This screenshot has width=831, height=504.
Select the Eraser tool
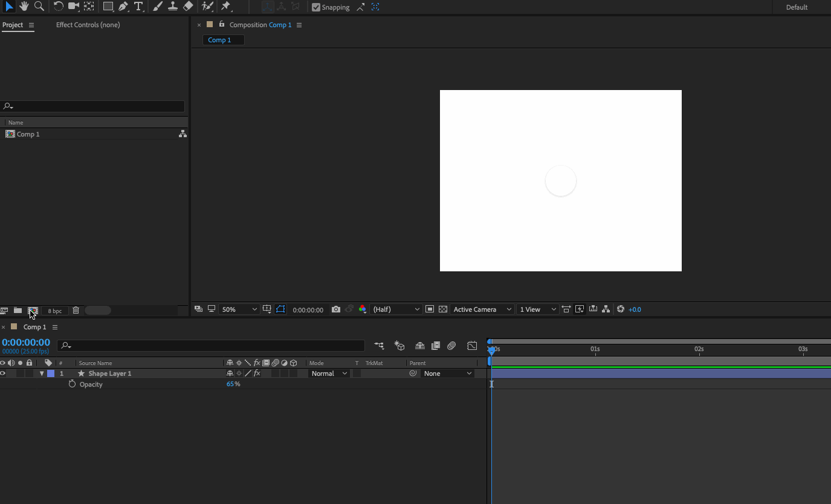click(x=188, y=7)
